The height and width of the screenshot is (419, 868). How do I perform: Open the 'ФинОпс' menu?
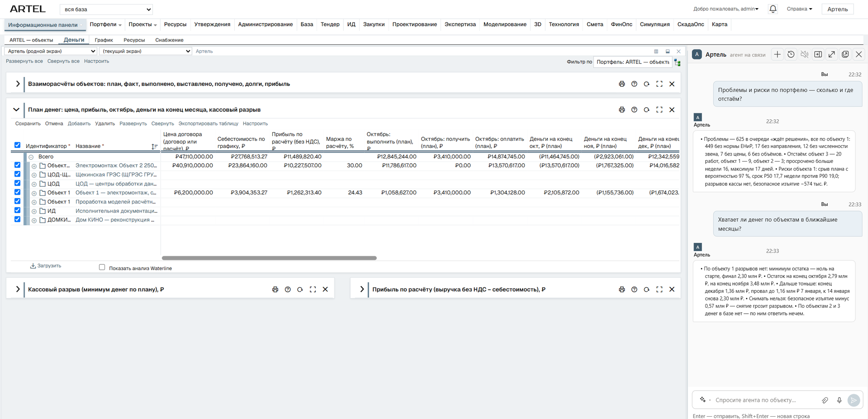coord(621,24)
